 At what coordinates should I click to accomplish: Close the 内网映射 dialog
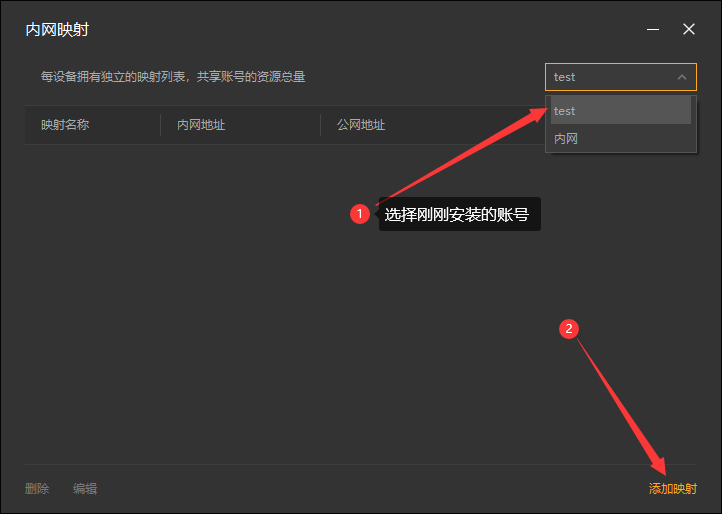click(x=689, y=30)
